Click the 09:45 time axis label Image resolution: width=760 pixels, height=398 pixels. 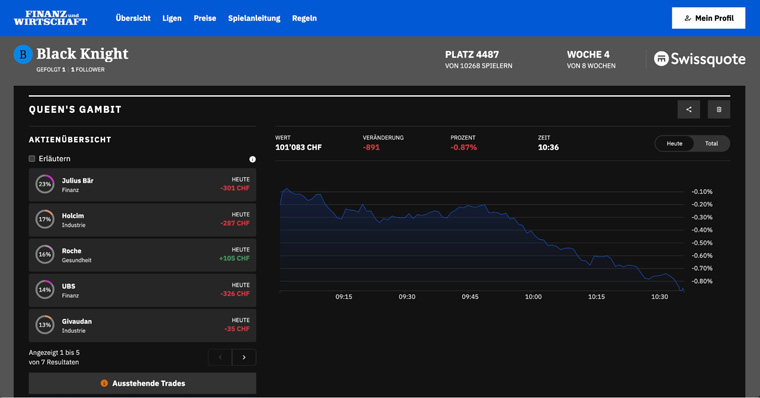(x=470, y=297)
